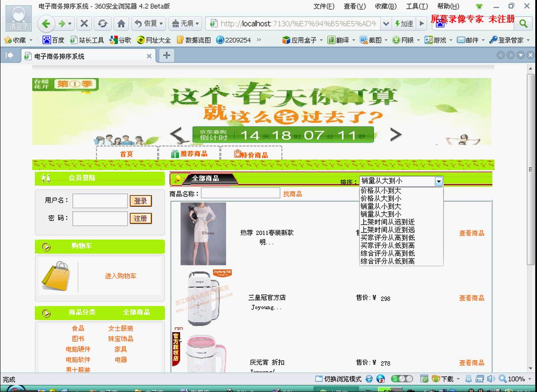The height and width of the screenshot is (392, 537).
Task: Open the 网址大全 bookmark
Action: [x=154, y=40]
